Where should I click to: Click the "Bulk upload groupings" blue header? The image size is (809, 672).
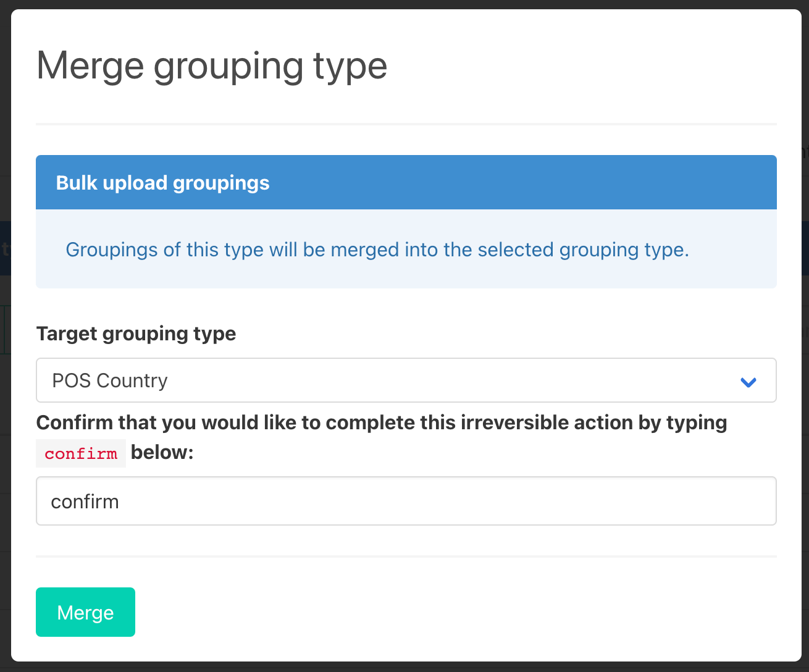(406, 183)
